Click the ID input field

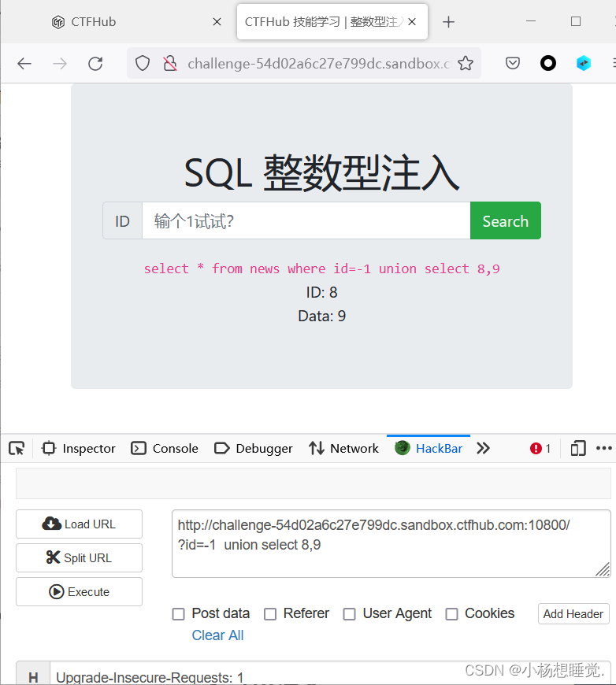click(306, 220)
